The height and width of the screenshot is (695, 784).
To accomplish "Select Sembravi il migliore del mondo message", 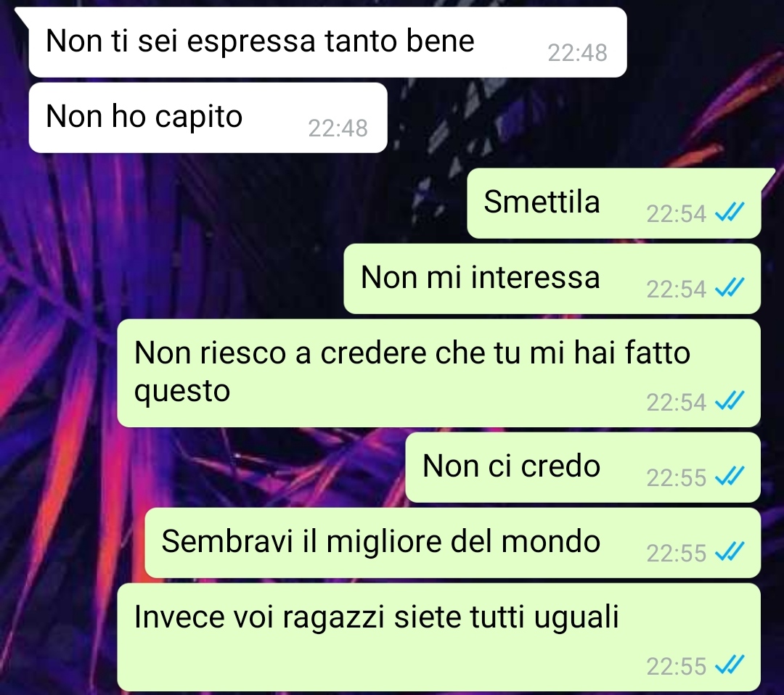I will click(452, 543).
